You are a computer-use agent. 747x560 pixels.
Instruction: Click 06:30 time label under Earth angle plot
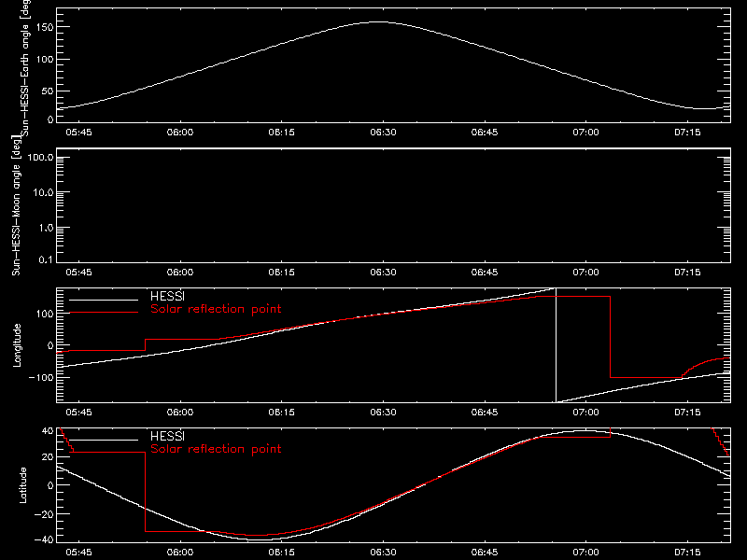pos(383,133)
